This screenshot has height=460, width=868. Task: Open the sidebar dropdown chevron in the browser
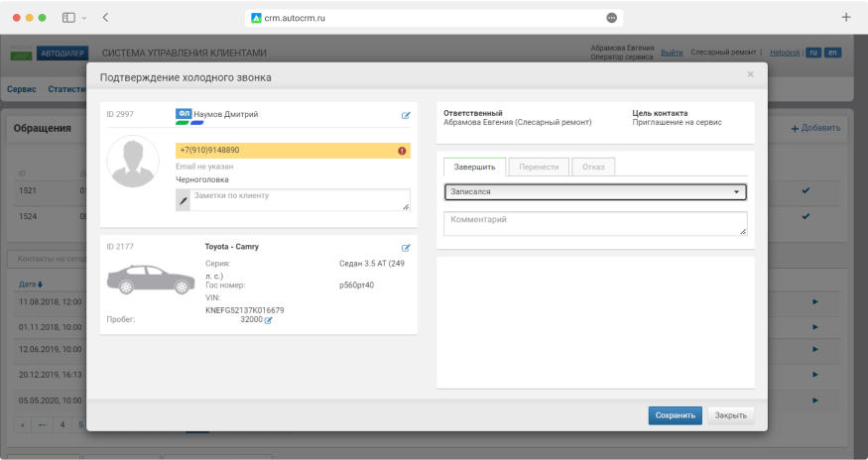point(84,17)
